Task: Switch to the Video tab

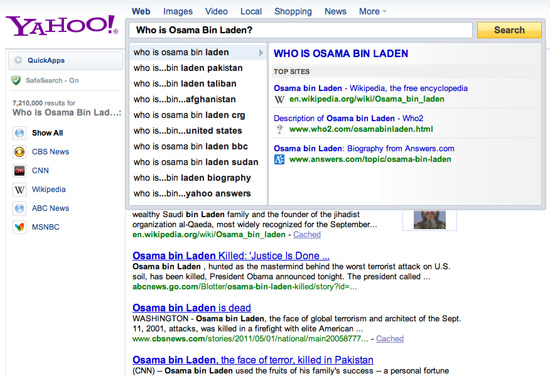Action: click(x=216, y=12)
